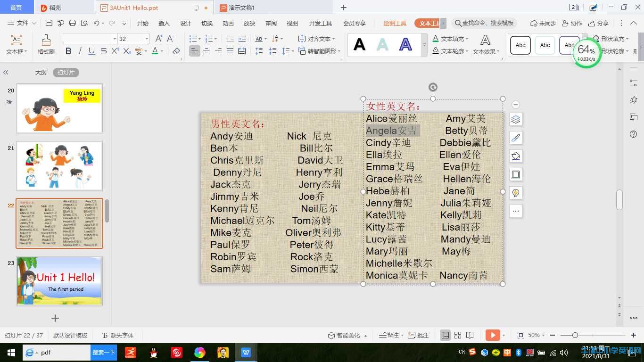644x362 pixels.
Task: Open the Animation (动画) tab
Action: point(228,23)
